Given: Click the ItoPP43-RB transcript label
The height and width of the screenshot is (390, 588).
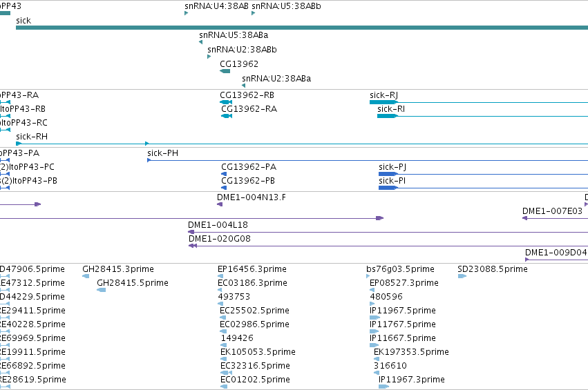Looking at the screenshot, I should click(23, 109).
